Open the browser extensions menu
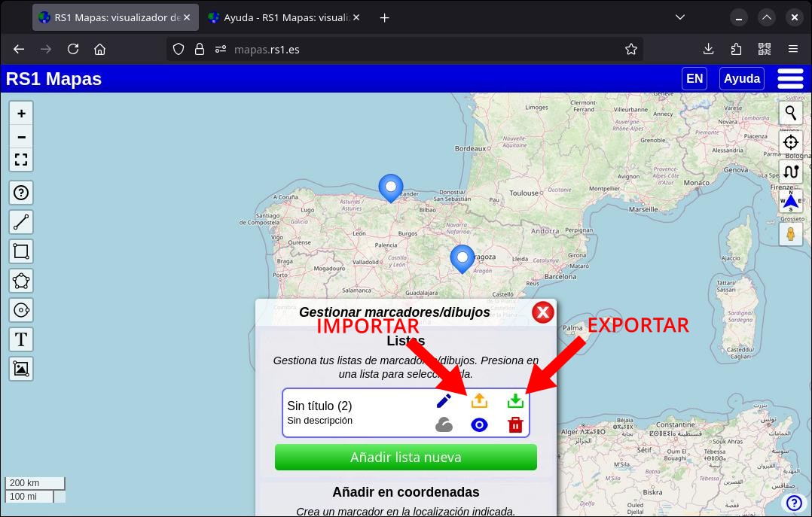Viewport: 812px width, 517px height. (x=736, y=49)
